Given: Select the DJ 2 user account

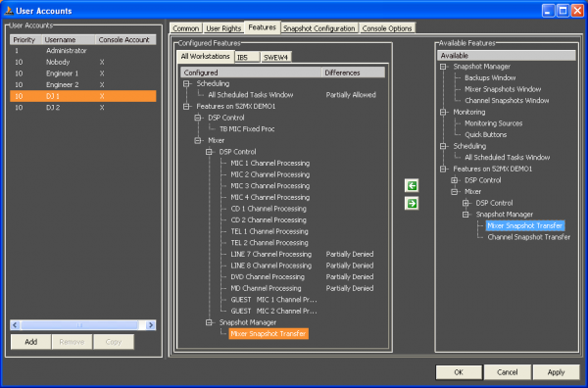Looking at the screenshot, I should (83, 108).
